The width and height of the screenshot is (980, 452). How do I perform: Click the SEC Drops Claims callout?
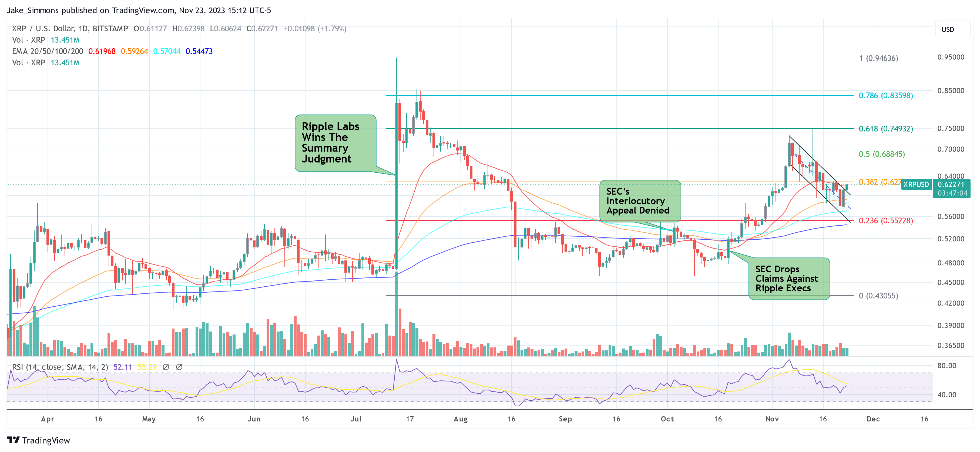pyautogui.click(x=789, y=279)
